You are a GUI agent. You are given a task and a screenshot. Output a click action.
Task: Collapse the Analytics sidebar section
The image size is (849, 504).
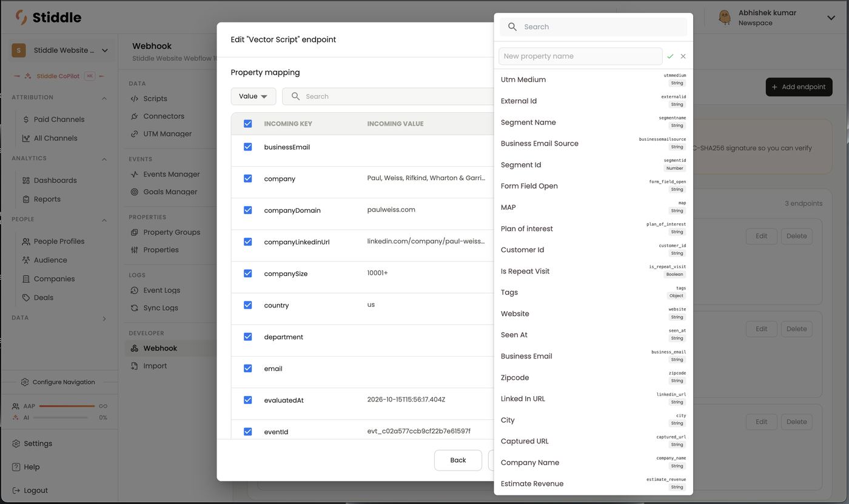(104, 159)
